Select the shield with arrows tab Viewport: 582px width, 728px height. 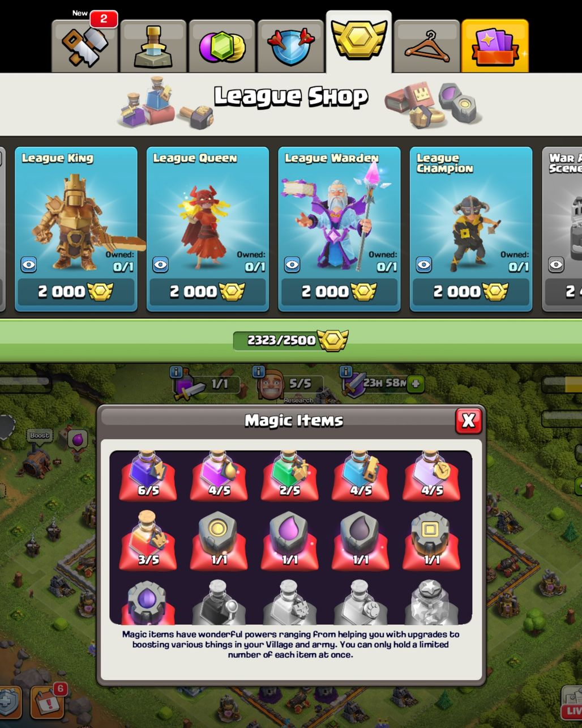coord(290,46)
